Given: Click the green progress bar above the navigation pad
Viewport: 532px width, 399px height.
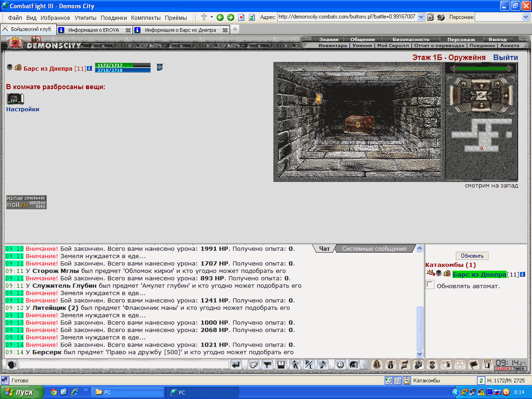Looking at the screenshot, I should click(482, 68).
